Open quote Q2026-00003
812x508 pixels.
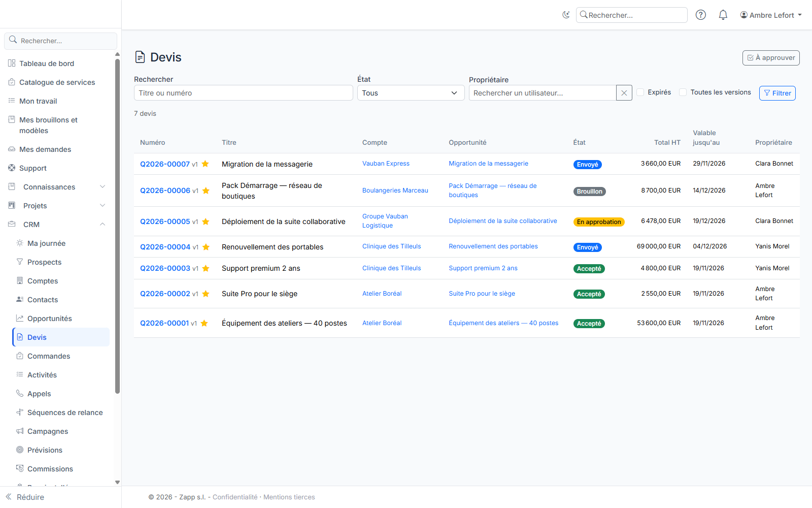(165, 268)
